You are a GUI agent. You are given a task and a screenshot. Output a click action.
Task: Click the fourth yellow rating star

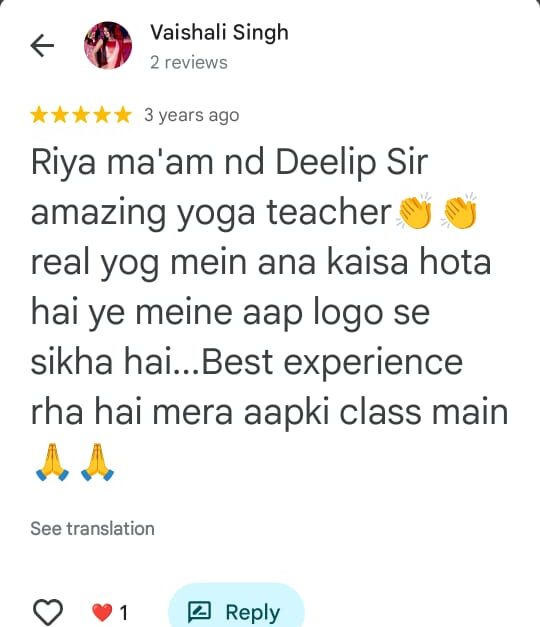click(102, 115)
